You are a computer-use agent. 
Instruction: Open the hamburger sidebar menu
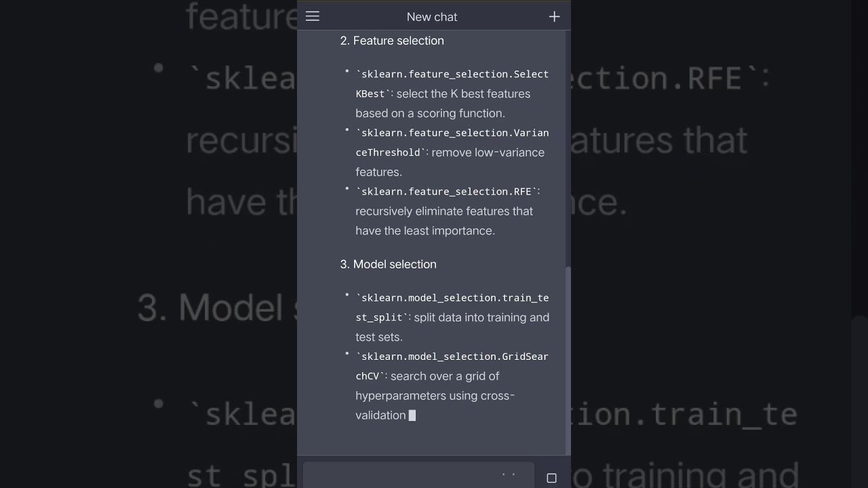(313, 16)
